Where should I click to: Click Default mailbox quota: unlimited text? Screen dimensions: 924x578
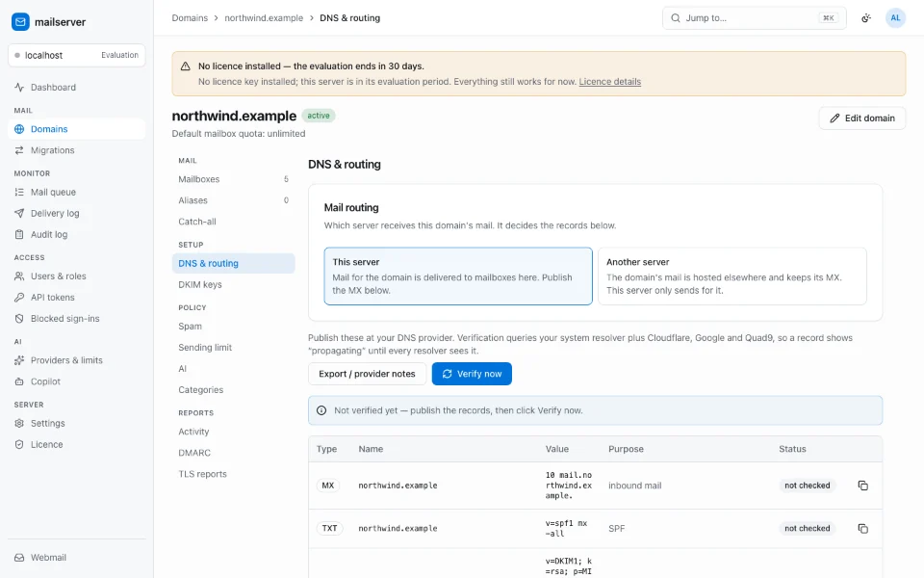click(x=239, y=134)
